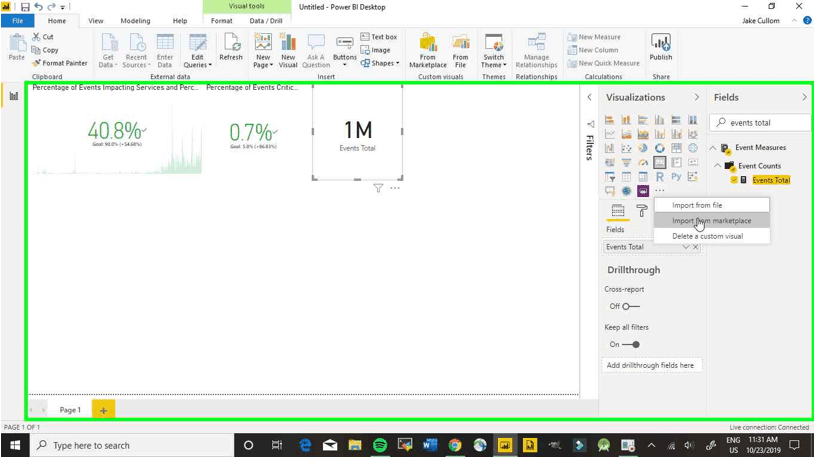Choose the gauge visualization
Viewport: 816px width, 458px height.
643,162
